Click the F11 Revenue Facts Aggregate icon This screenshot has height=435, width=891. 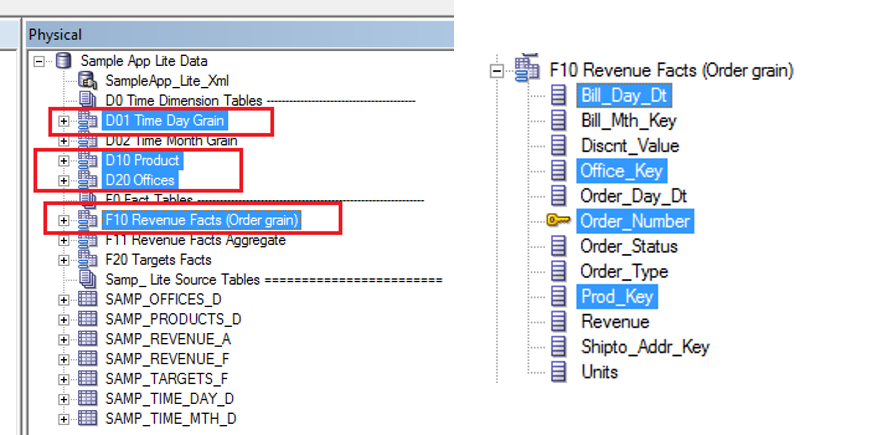(88, 240)
